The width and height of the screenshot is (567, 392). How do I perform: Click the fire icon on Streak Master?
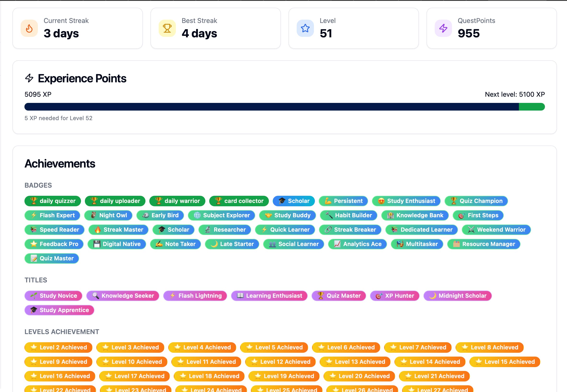tap(98, 230)
